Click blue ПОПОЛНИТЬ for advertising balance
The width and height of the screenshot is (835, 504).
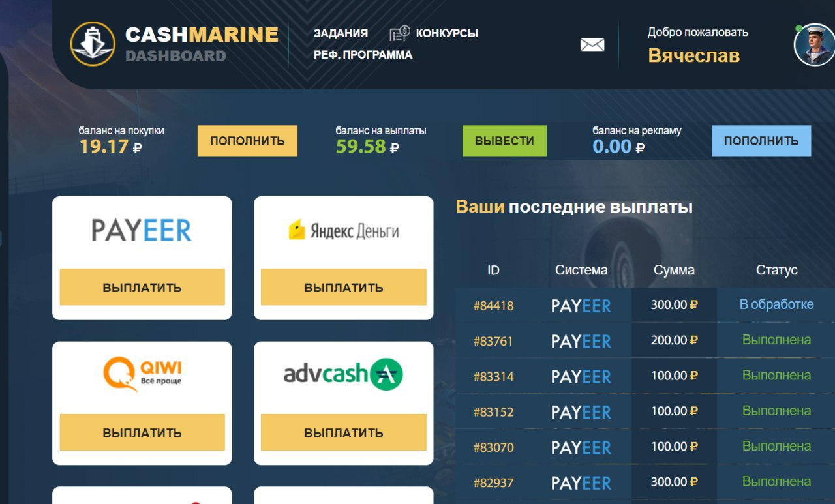click(761, 141)
